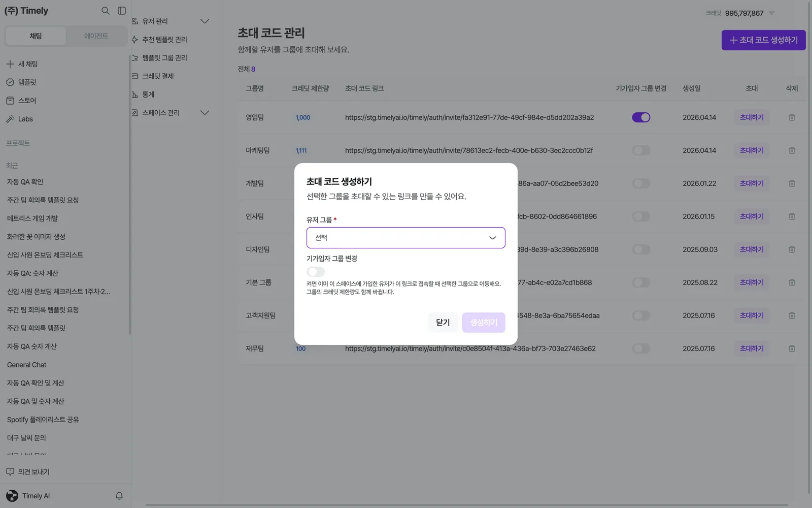Image resolution: width=812 pixels, height=508 pixels.
Task: Click the notification bell icon
Action: click(x=119, y=496)
